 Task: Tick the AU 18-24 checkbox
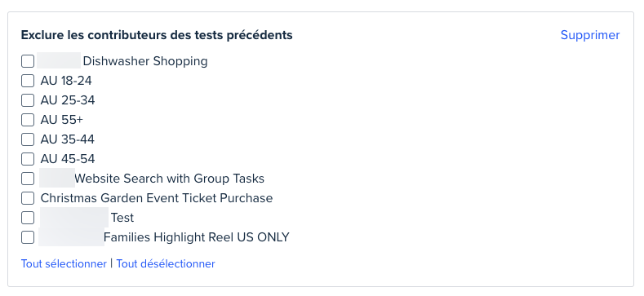28,81
